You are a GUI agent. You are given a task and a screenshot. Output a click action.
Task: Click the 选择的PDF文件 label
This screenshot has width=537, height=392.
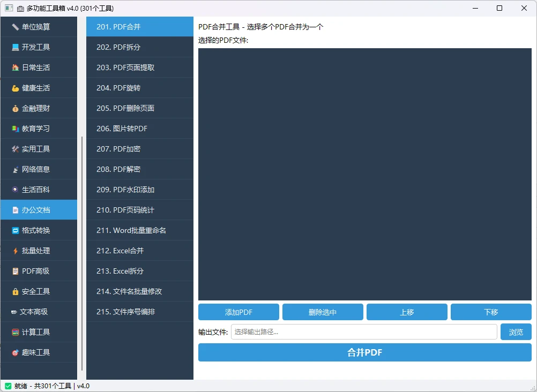(x=223, y=40)
